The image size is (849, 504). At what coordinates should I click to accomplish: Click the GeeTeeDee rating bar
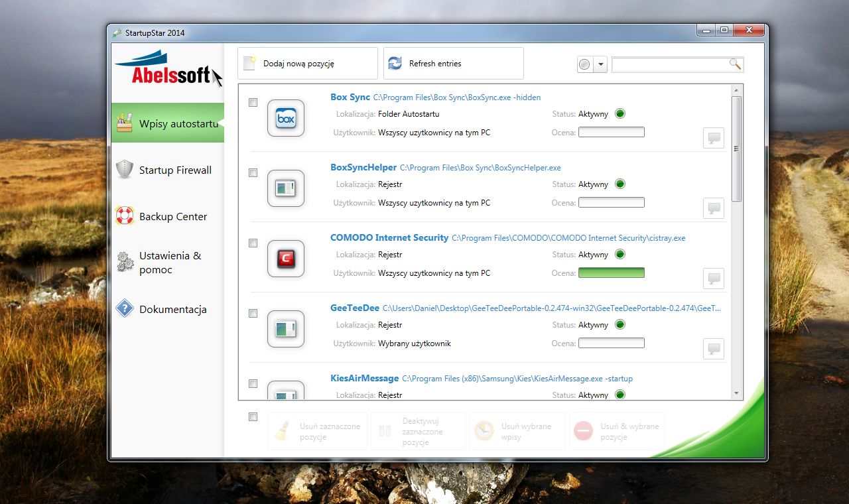[x=612, y=344]
